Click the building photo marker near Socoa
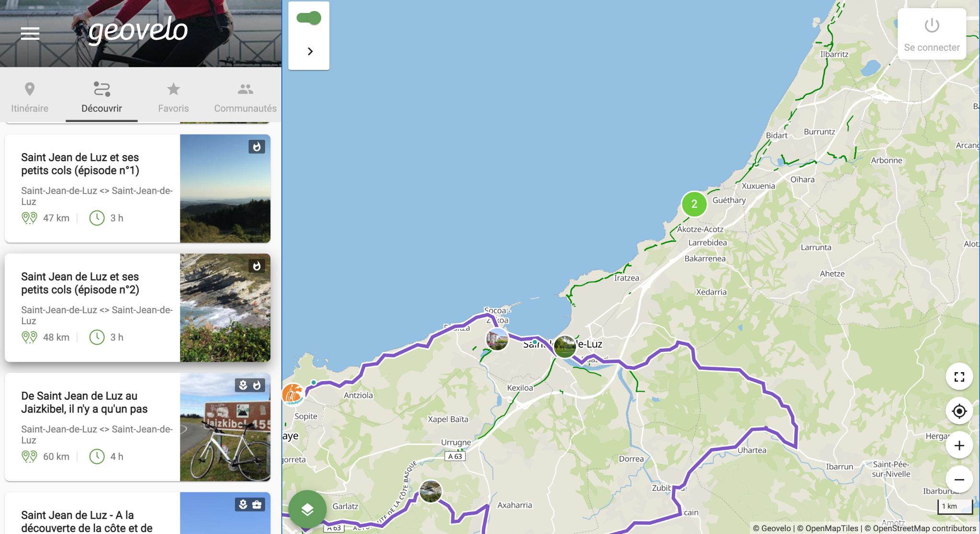The height and width of the screenshot is (534, 980). tap(497, 339)
